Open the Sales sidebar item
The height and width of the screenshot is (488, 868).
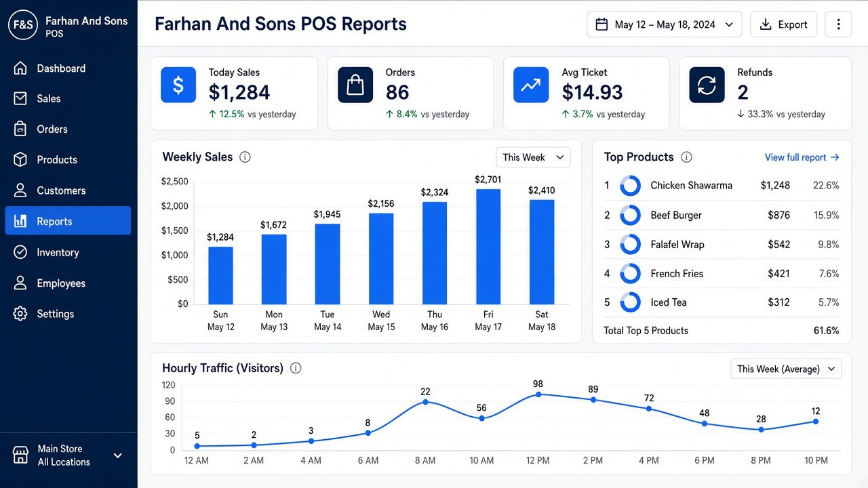pyautogui.click(x=68, y=99)
